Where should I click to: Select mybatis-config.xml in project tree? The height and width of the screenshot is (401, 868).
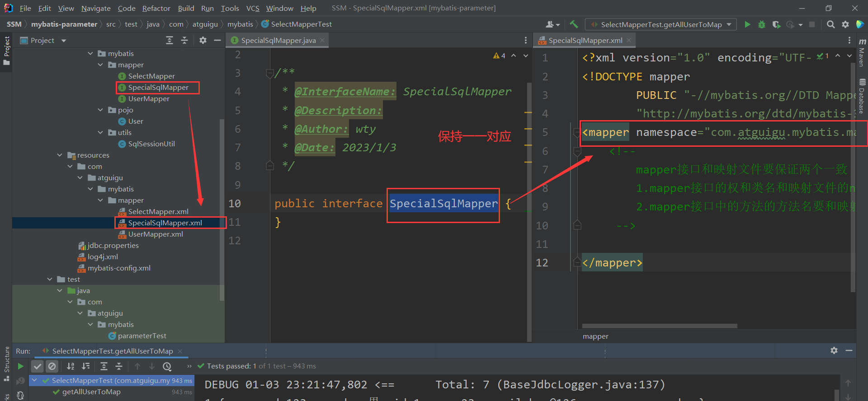(x=119, y=268)
